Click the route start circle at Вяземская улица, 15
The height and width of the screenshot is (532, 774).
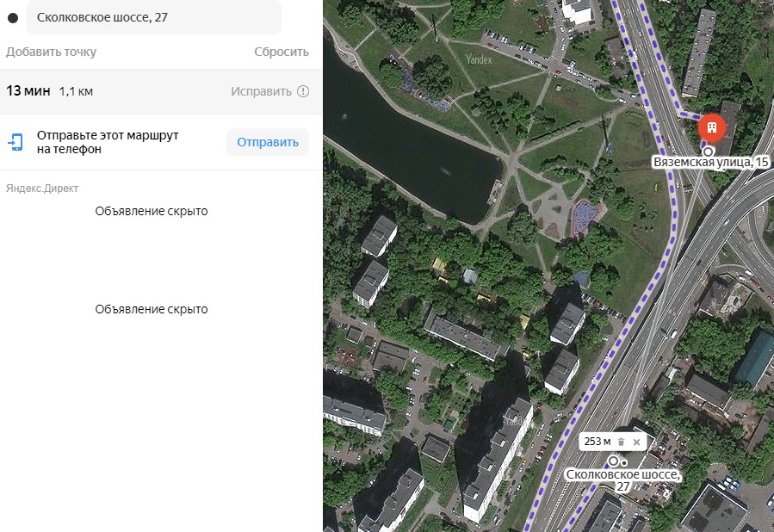pos(709,151)
